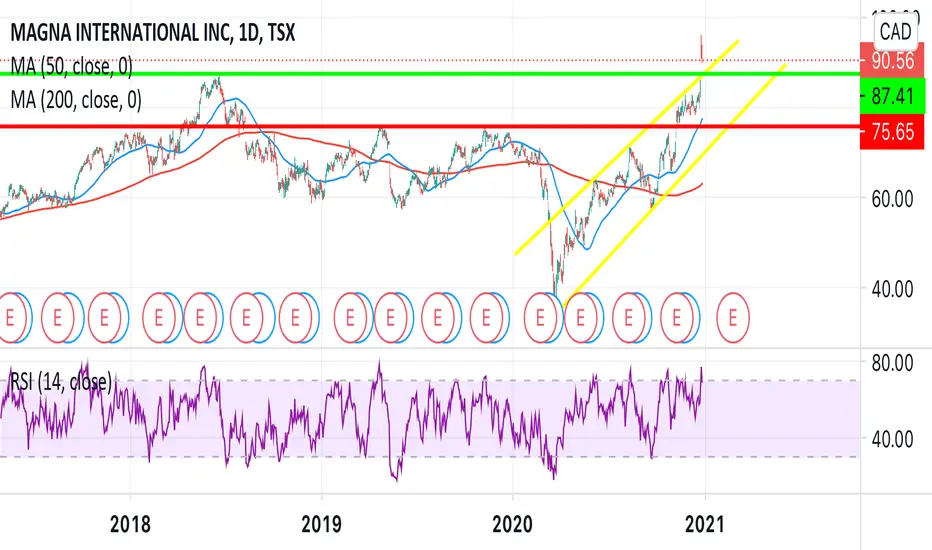Screen dimensions: 932x550
Task: Click the CAD currency button
Action: pos(895,31)
